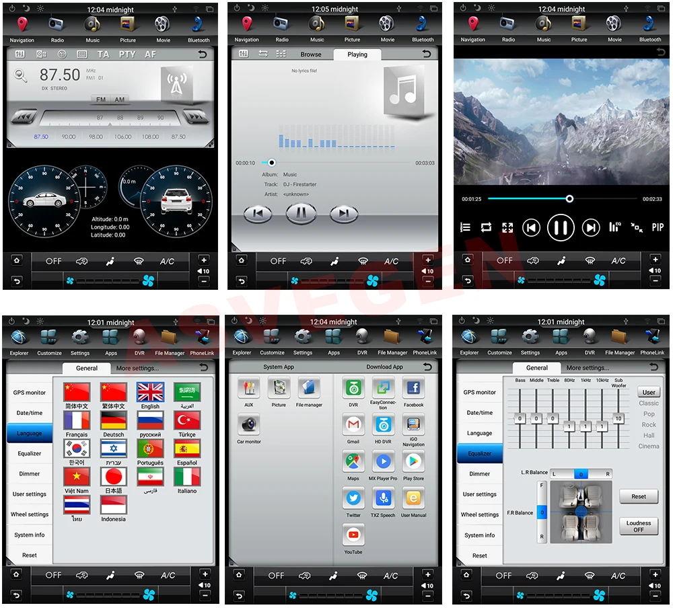Adjust the Sub Woofer equalizer slider

point(618,418)
